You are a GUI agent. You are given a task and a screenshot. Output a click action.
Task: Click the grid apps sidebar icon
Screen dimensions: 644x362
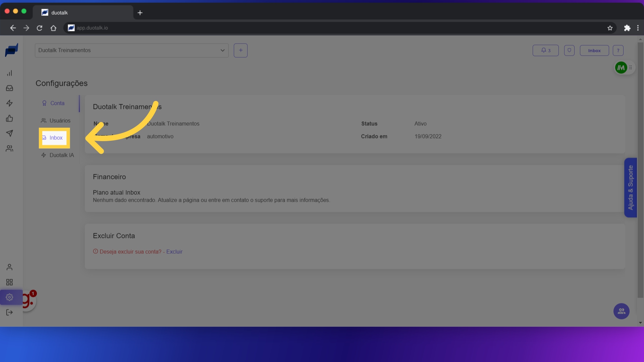click(9, 282)
